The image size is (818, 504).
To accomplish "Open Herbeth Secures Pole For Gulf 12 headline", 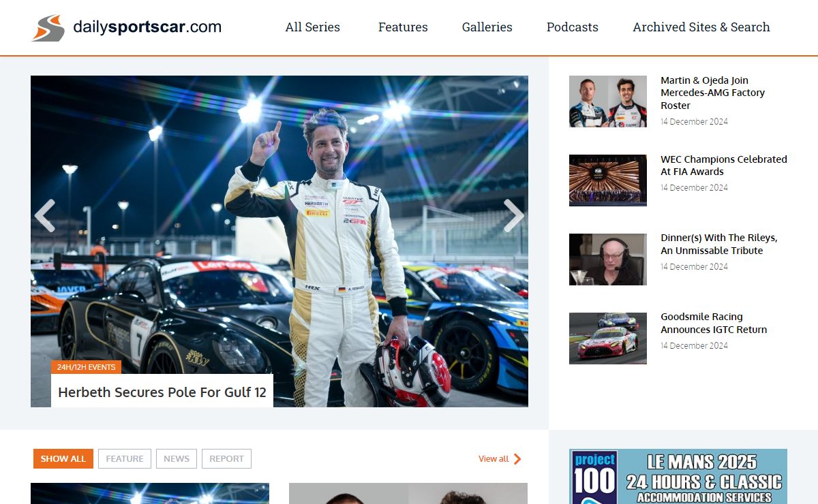I will tap(162, 392).
